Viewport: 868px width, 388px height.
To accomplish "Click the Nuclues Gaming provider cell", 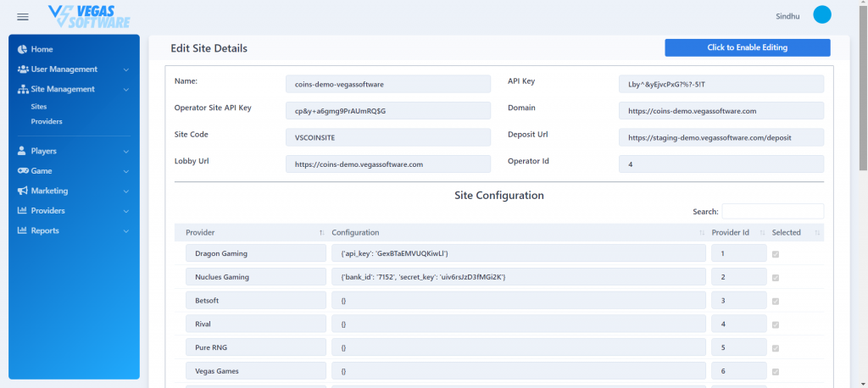I will coord(256,277).
